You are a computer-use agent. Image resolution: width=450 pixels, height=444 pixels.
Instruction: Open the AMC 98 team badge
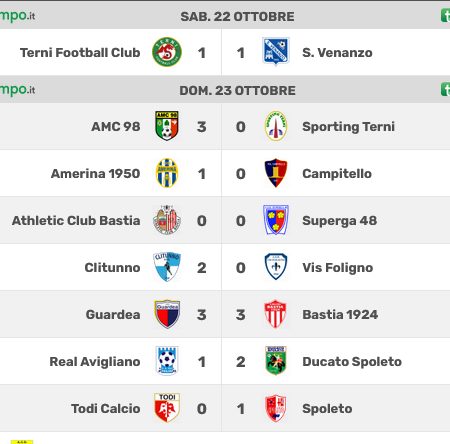(x=167, y=126)
